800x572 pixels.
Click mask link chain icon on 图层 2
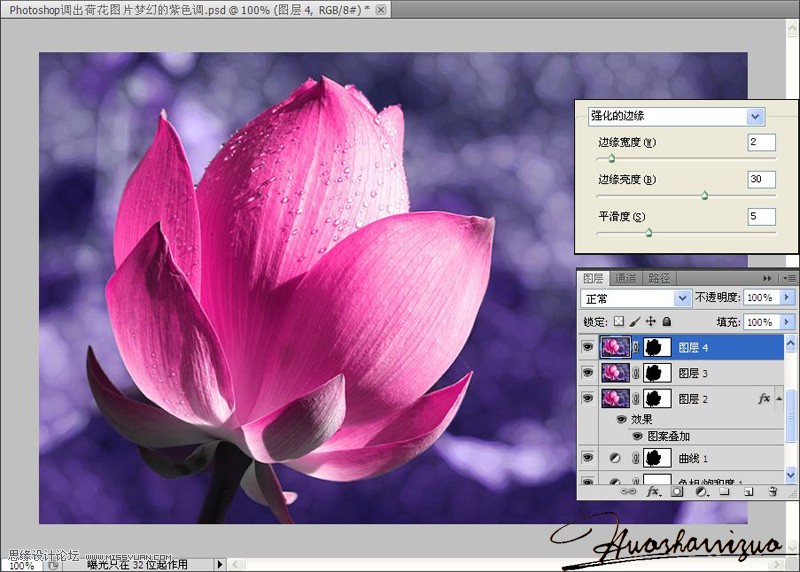[x=636, y=399]
